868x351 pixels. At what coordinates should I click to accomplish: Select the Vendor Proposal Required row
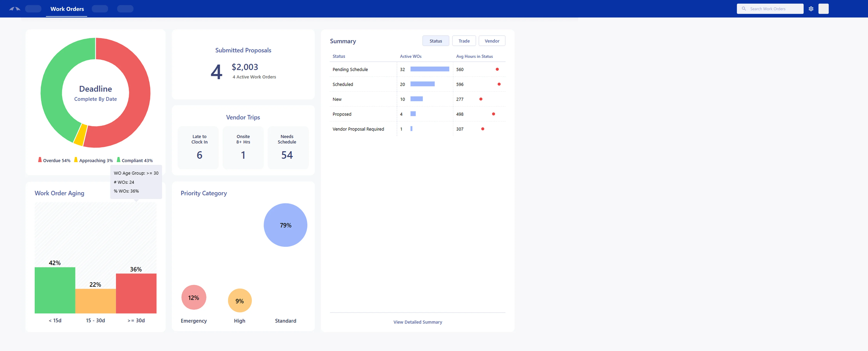[x=417, y=129]
